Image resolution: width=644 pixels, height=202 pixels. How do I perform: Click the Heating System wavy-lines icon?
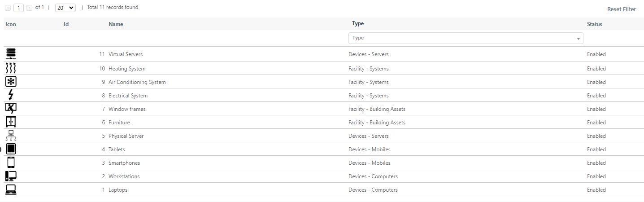(11, 68)
